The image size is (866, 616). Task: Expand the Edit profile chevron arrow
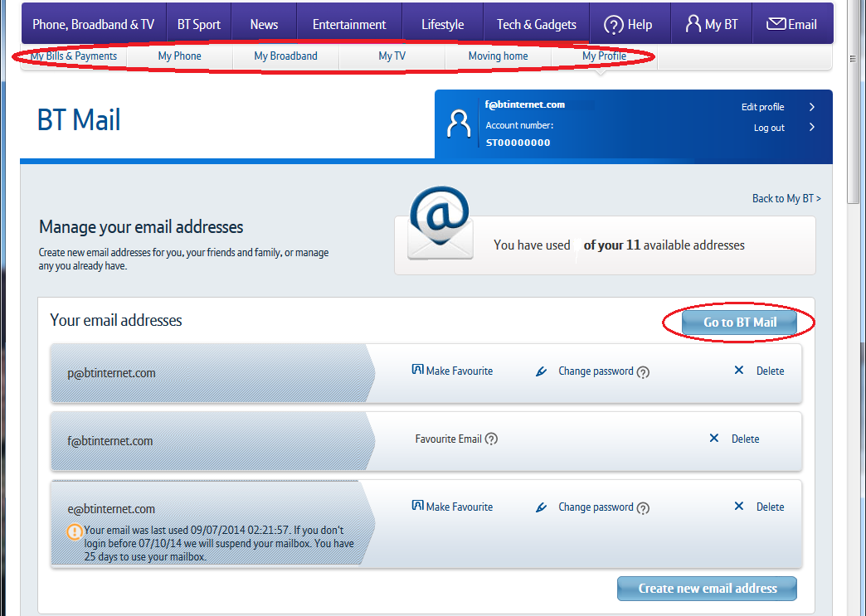point(811,107)
